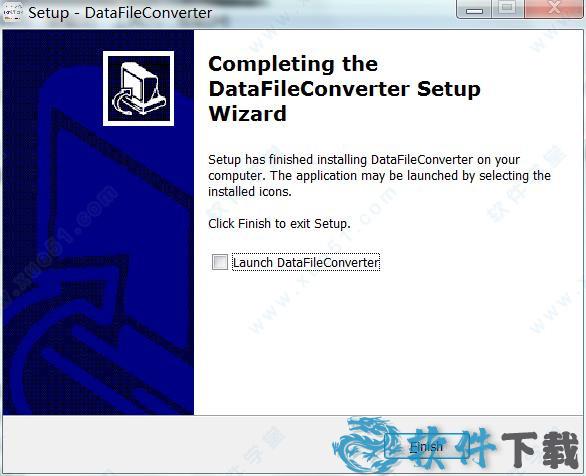Click the 'Completing the' heading line
The image size is (586, 476).
293,64
